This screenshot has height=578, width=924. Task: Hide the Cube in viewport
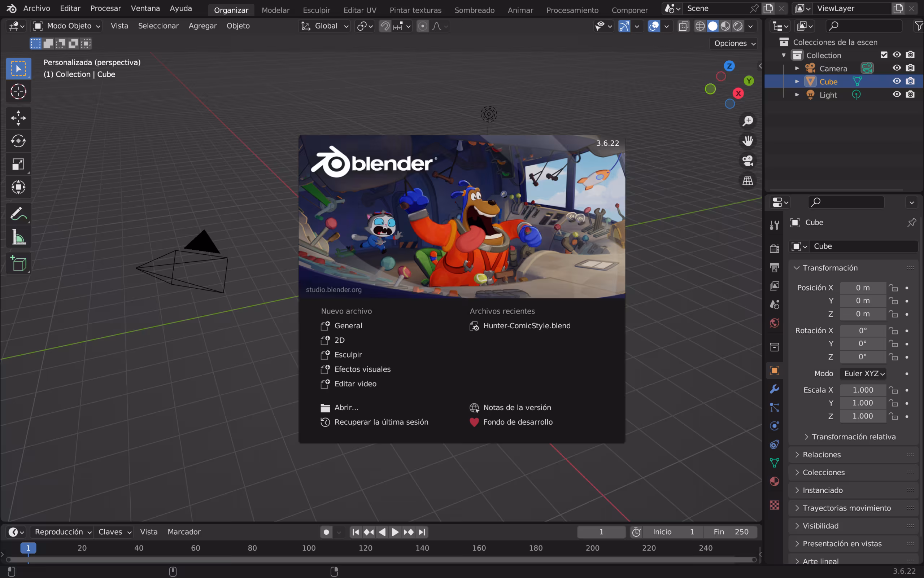pyautogui.click(x=897, y=81)
